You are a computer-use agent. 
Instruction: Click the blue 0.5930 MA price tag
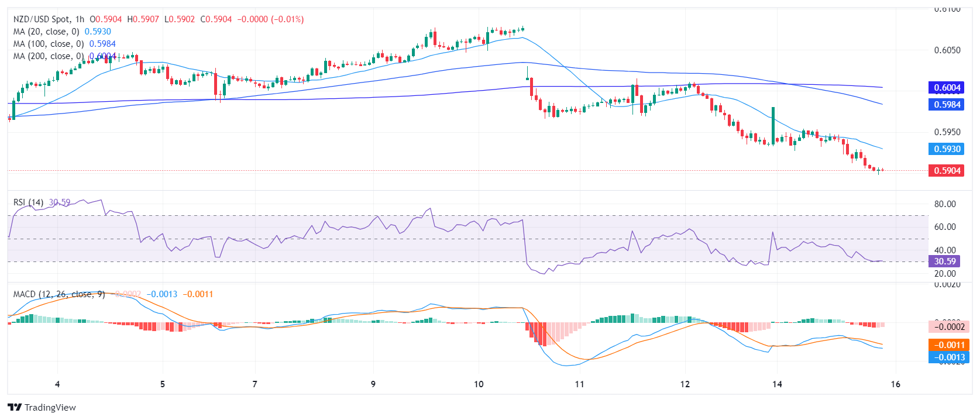947,149
